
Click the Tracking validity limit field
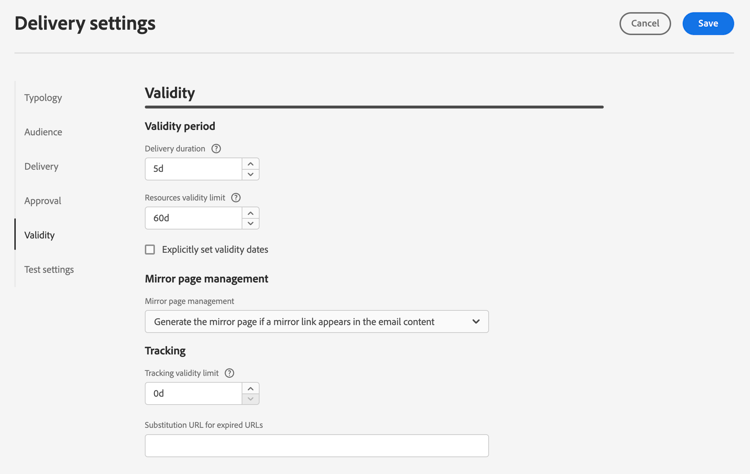(193, 394)
